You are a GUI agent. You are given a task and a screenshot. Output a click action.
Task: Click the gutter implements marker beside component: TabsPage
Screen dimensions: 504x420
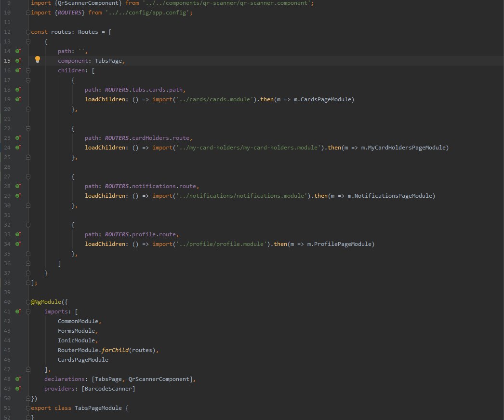point(18,61)
